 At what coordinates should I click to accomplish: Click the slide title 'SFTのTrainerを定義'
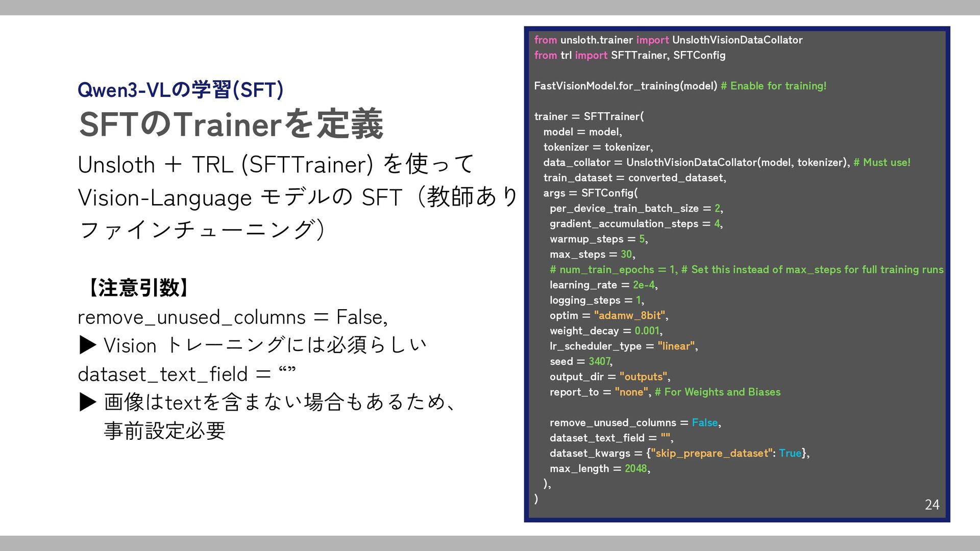point(231,124)
